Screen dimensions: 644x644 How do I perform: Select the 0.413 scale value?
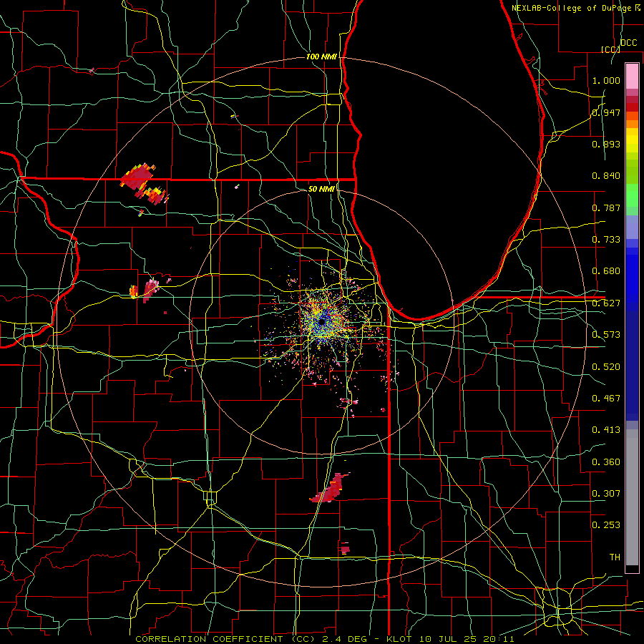pyautogui.click(x=606, y=430)
